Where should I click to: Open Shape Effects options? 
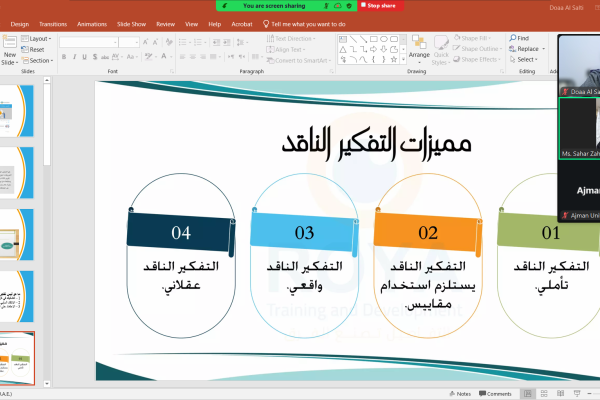[x=477, y=59]
